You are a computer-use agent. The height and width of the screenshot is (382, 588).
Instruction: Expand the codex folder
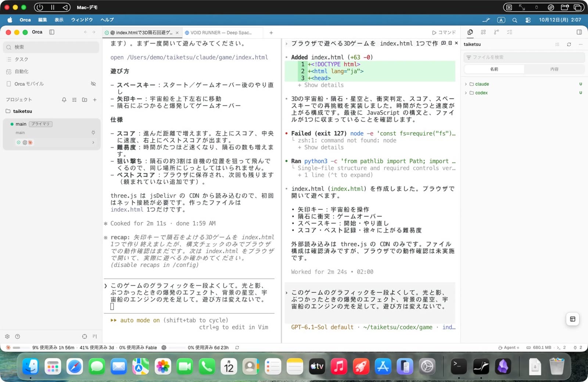[x=466, y=93]
